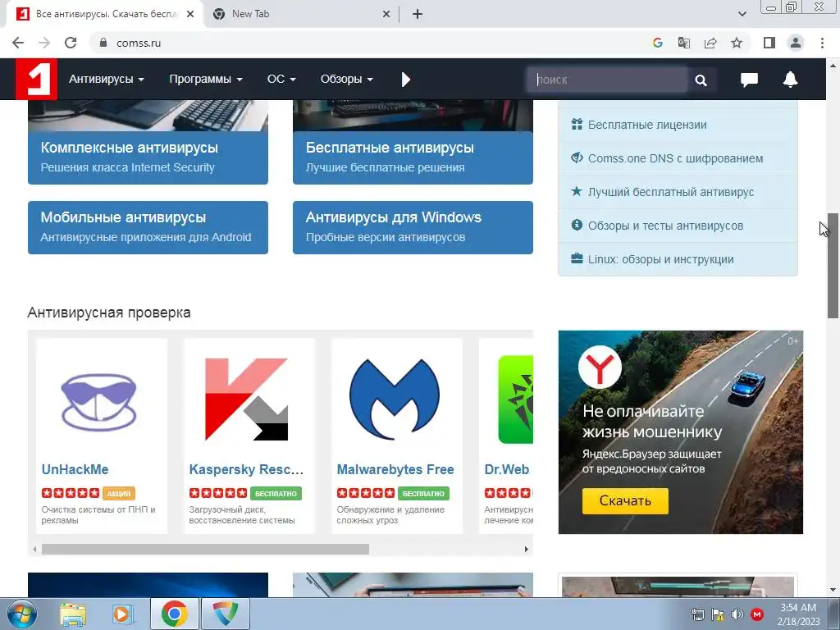840x630 pixels.
Task: Open Comss.one DNS с шифрованием link
Action: [x=676, y=158]
